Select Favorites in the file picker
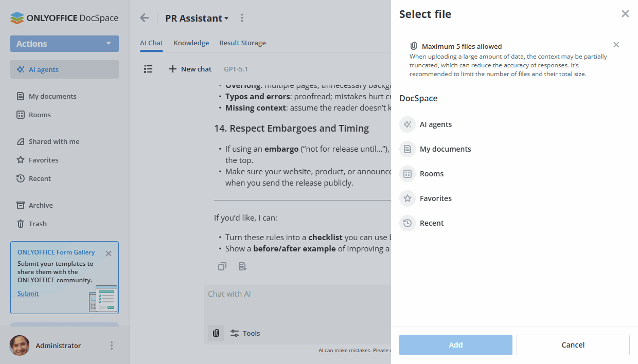638x364 pixels. click(436, 198)
